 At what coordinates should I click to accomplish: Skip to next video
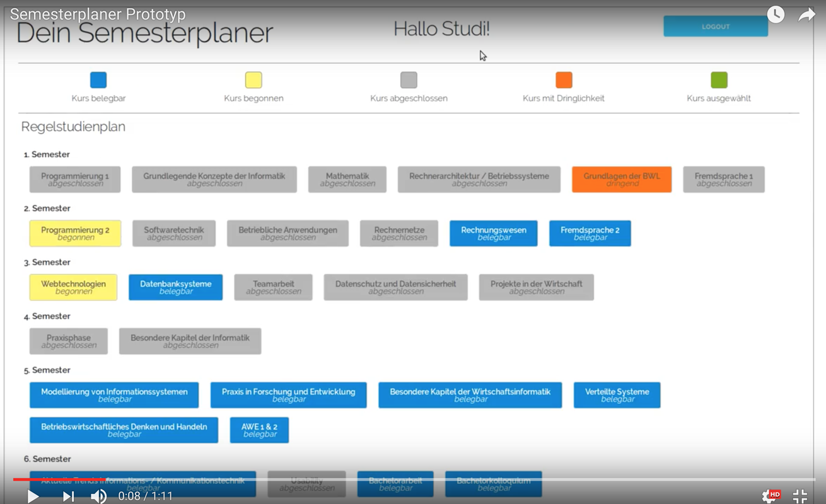point(68,496)
